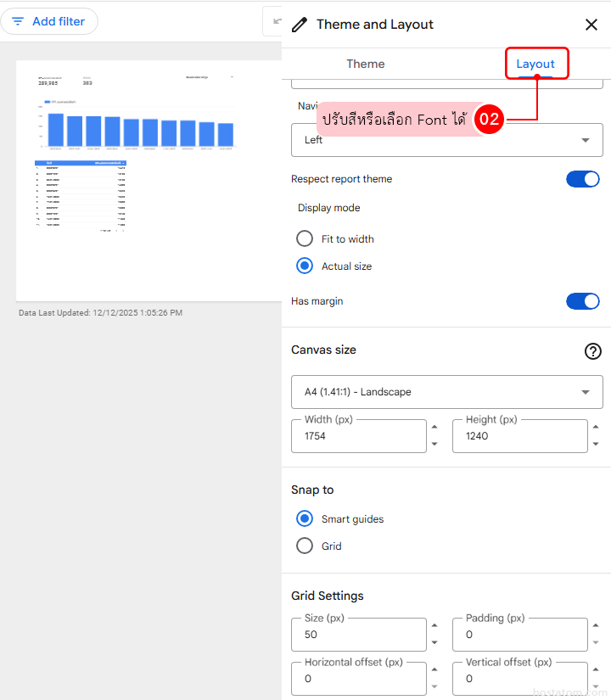This screenshot has width=611, height=700.
Task: Decrease canvas Height using down arrow
Action: (597, 444)
